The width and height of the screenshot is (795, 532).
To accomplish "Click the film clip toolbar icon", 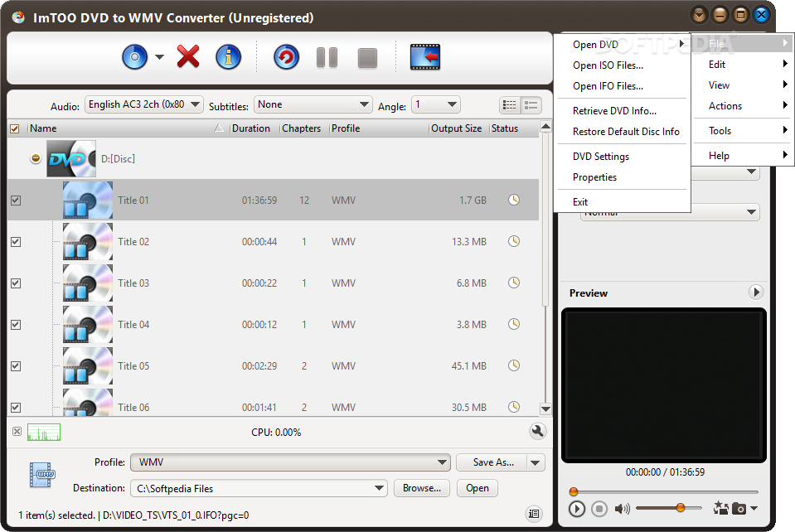I will pyautogui.click(x=425, y=56).
